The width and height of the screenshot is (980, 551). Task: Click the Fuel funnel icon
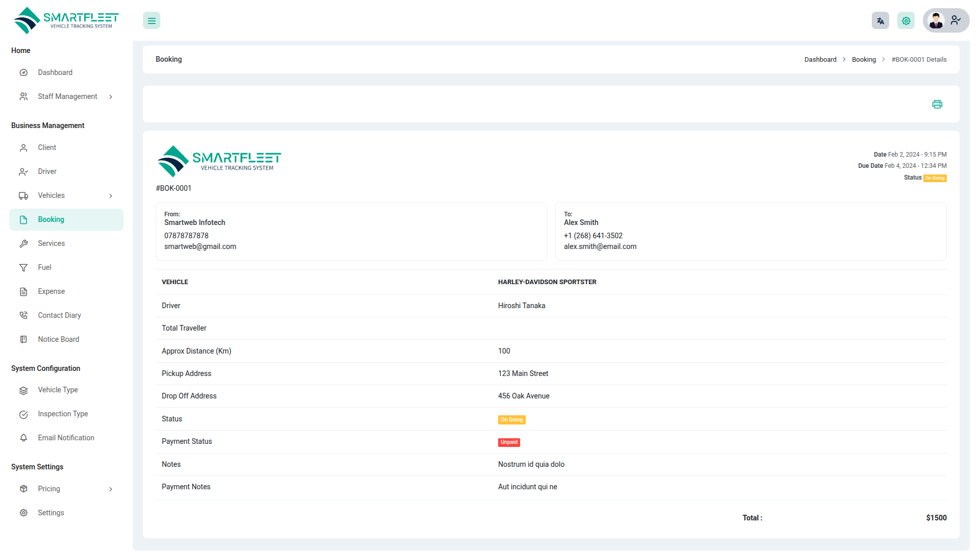coord(23,268)
